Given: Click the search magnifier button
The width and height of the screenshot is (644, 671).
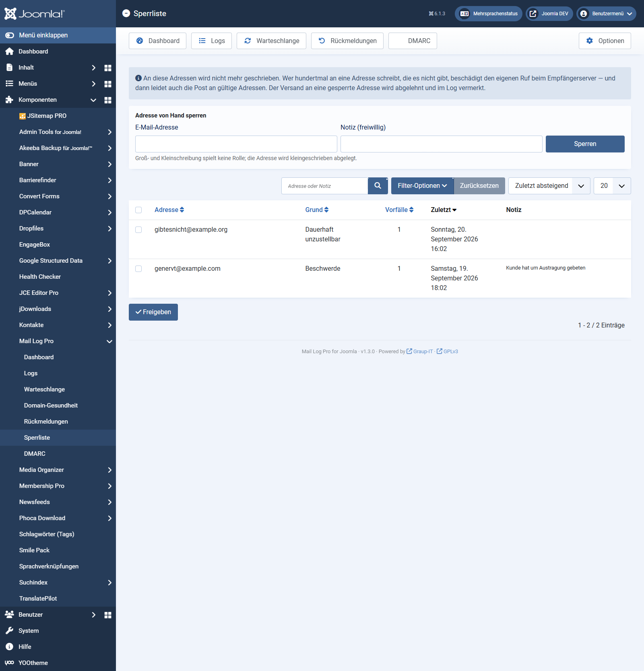Looking at the screenshot, I should [x=378, y=186].
